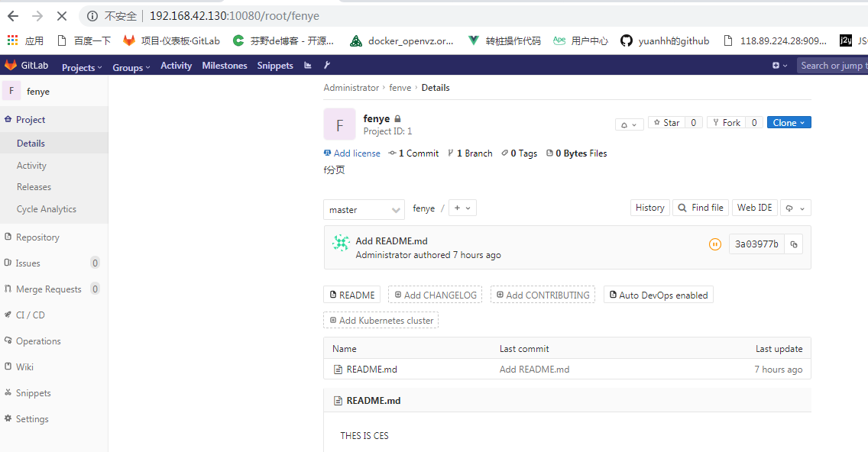
Task: Click the README button
Action: [352, 295]
